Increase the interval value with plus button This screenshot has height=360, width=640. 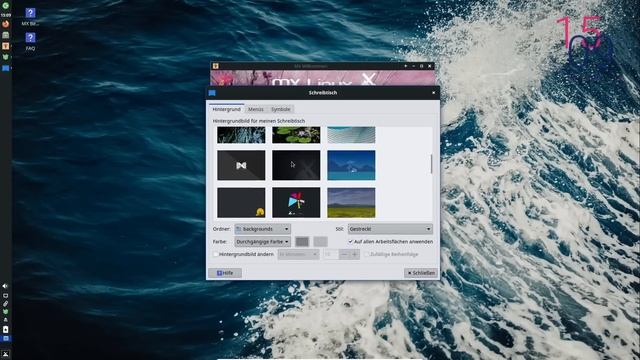tap(355, 254)
